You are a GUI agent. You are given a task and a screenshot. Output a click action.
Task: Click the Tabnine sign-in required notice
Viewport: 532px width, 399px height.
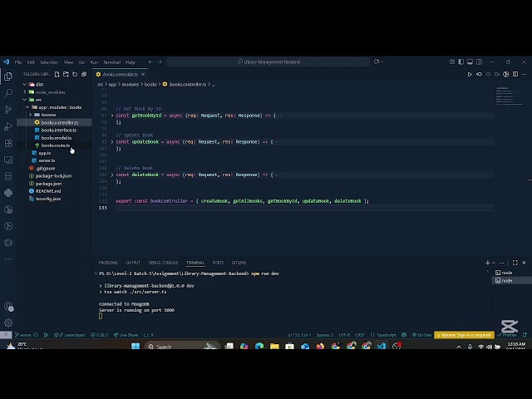[464, 335]
